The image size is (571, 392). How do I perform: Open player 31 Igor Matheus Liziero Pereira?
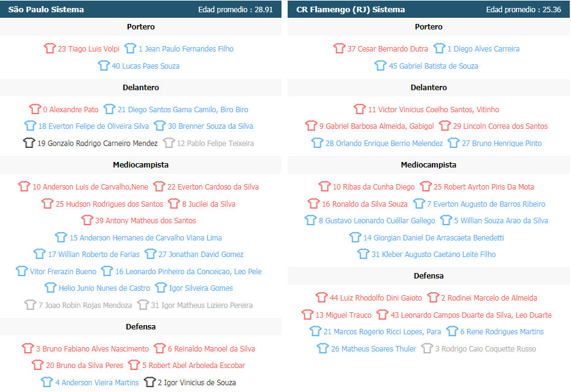click(x=202, y=306)
